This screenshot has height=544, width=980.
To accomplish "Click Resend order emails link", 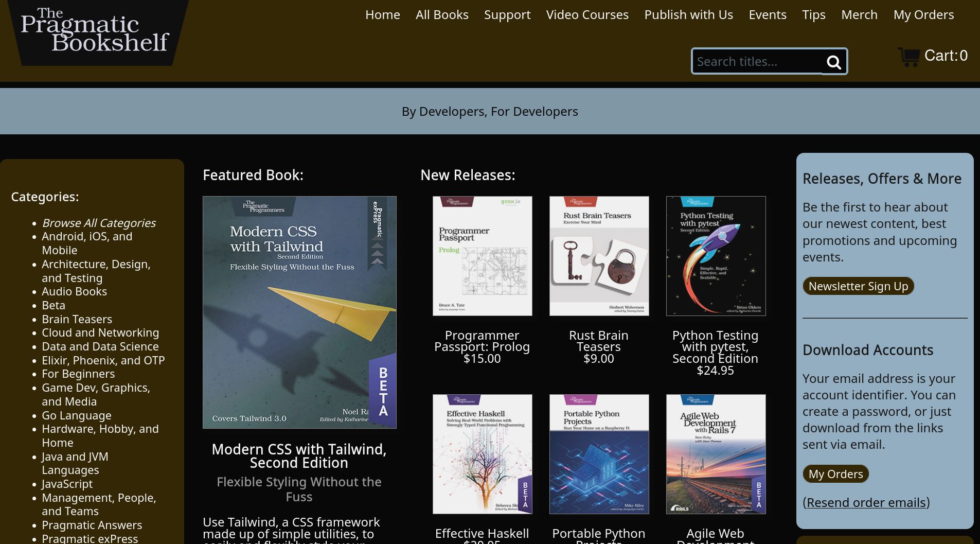I will point(866,502).
